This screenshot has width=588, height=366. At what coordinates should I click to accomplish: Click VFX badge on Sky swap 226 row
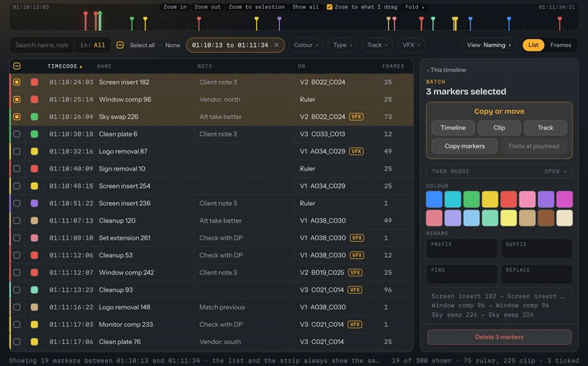[356, 117]
